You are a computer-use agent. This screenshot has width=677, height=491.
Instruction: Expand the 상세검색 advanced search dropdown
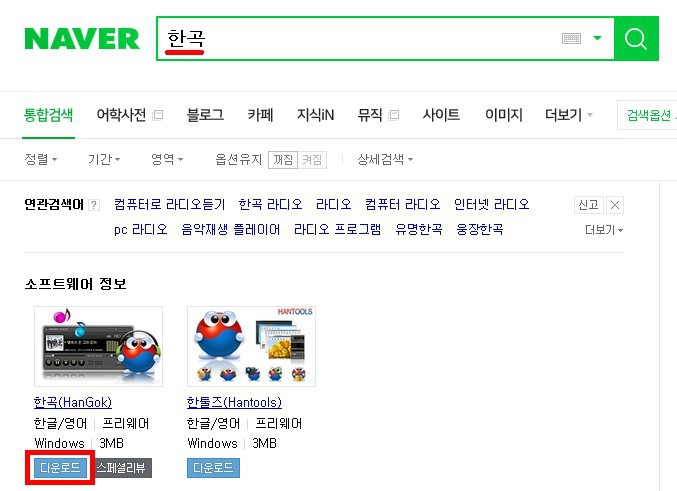point(385,159)
